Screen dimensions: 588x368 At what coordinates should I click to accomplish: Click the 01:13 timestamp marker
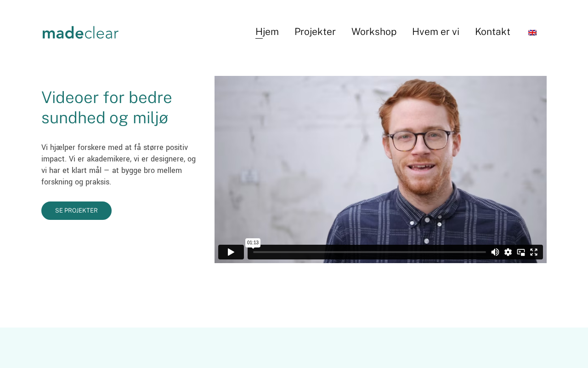pyautogui.click(x=253, y=243)
